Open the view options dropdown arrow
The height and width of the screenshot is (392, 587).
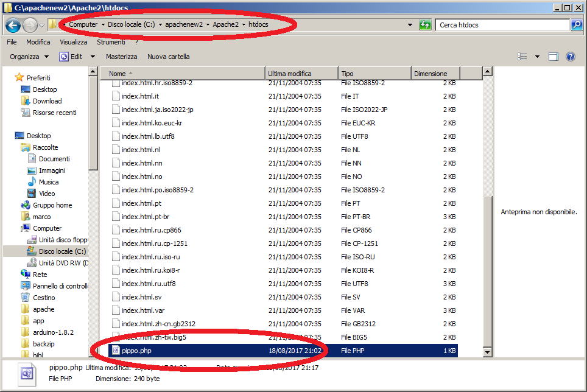coord(537,57)
